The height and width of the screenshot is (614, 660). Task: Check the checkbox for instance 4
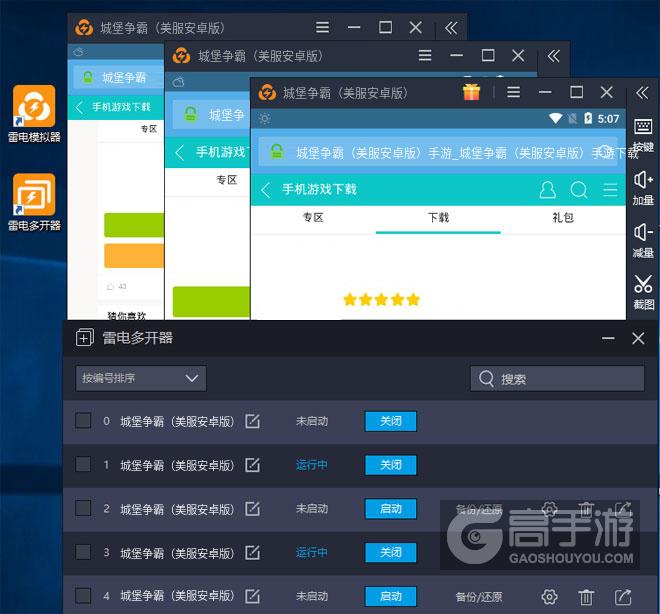(83, 595)
